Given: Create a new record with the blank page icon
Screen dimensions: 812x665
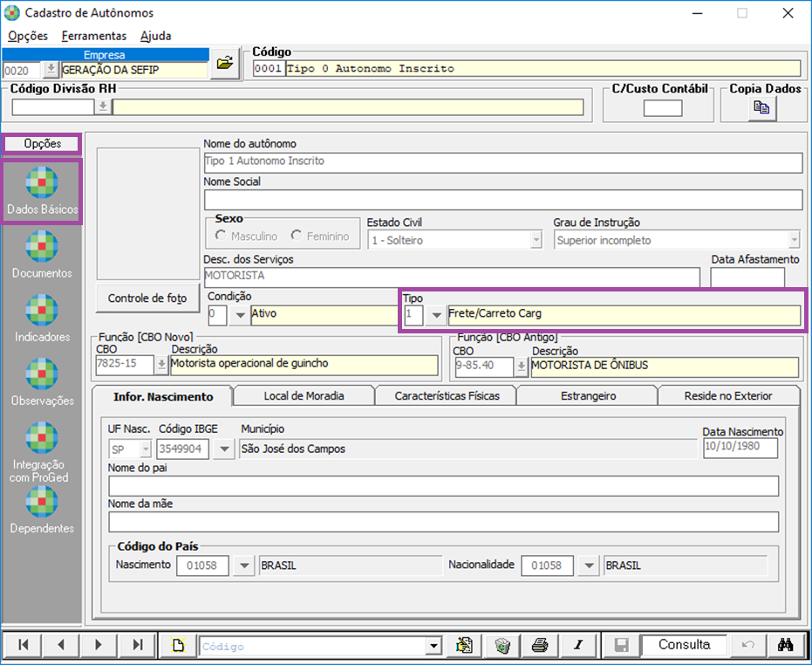Looking at the screenshot, I should point(178,645).
